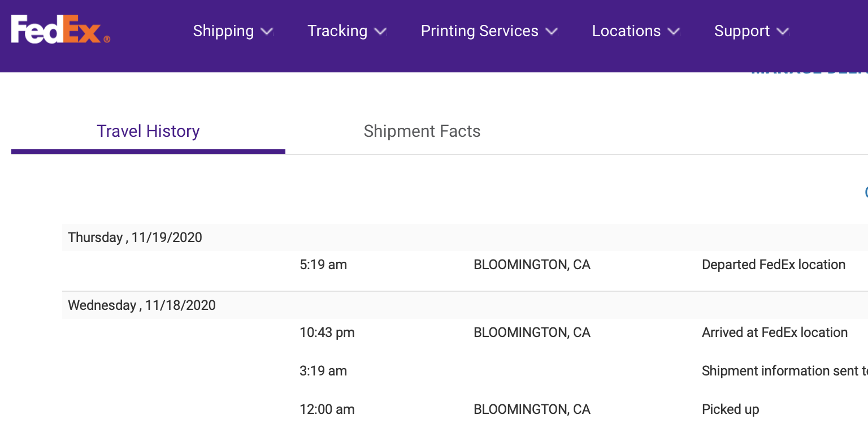
Task: Expand the Locations chevron arrow
Action: coord(674,32)
